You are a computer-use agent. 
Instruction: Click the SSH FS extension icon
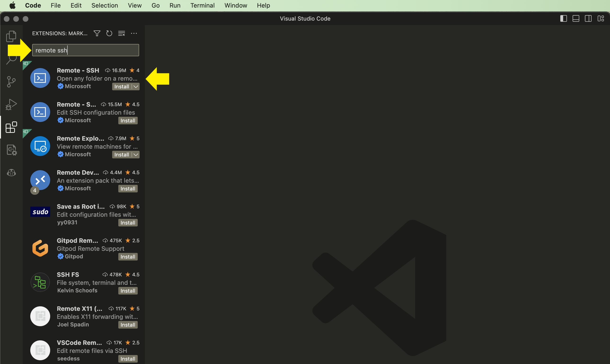pyautogui.click(x=40, y=282)
